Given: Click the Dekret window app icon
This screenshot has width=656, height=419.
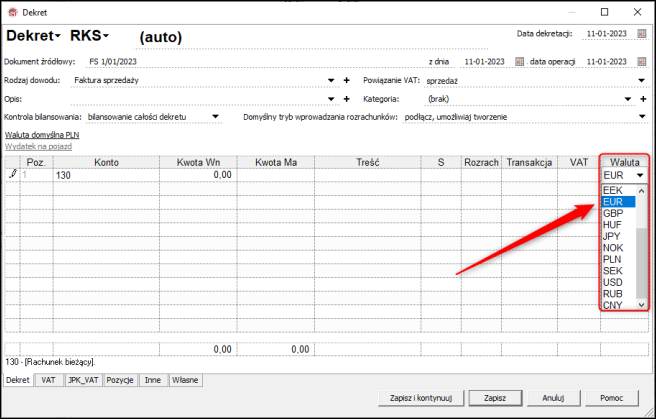Looking at the screenshot, I should [x=13, y=13].
